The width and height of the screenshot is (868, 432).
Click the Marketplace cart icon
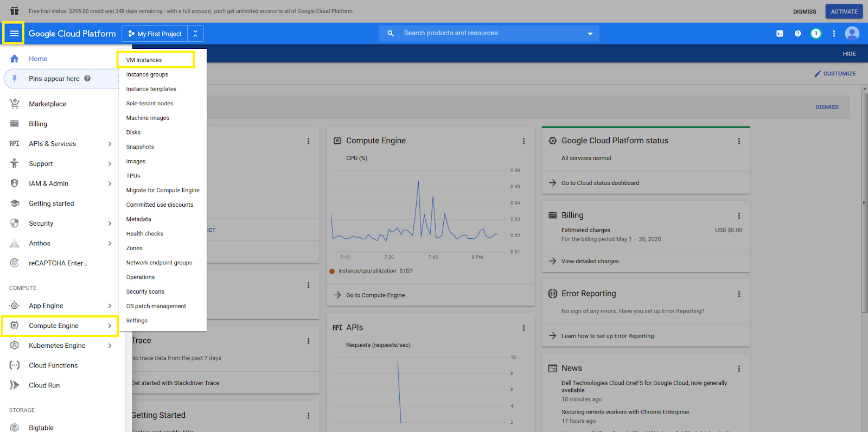point(15,104)
